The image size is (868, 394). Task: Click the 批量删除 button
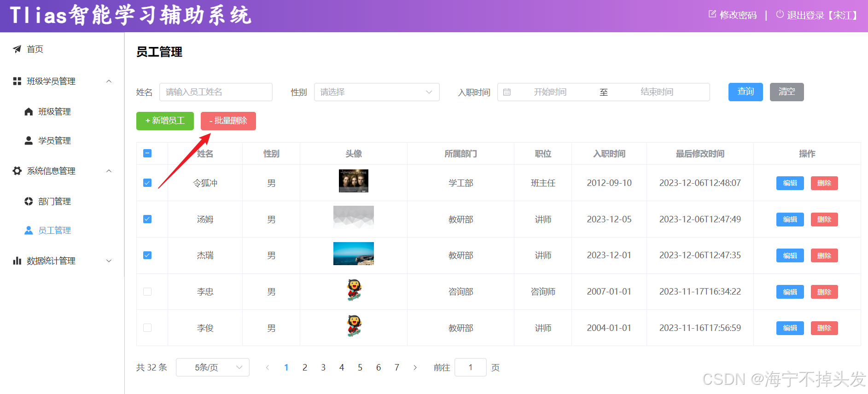click(228, 121)
